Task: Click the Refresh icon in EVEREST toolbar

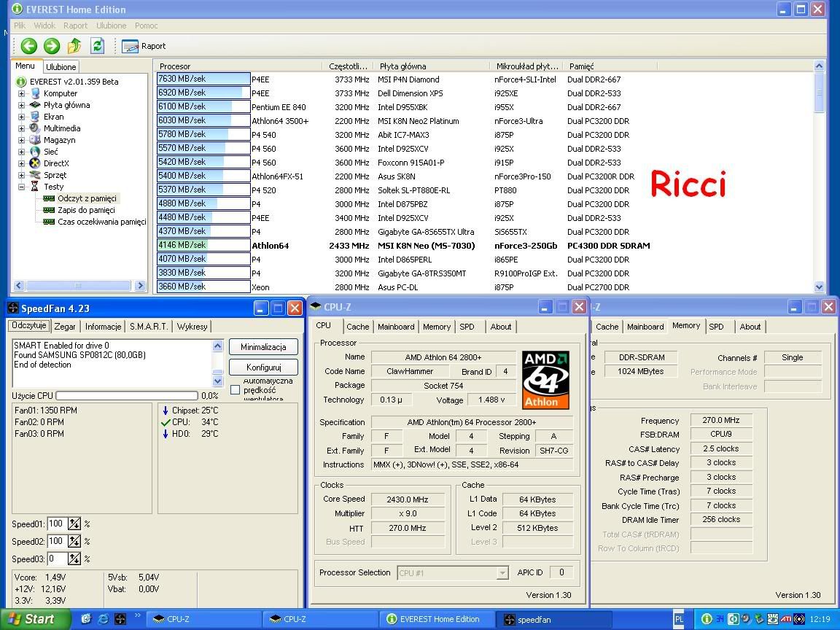Action: click(98, 46)
